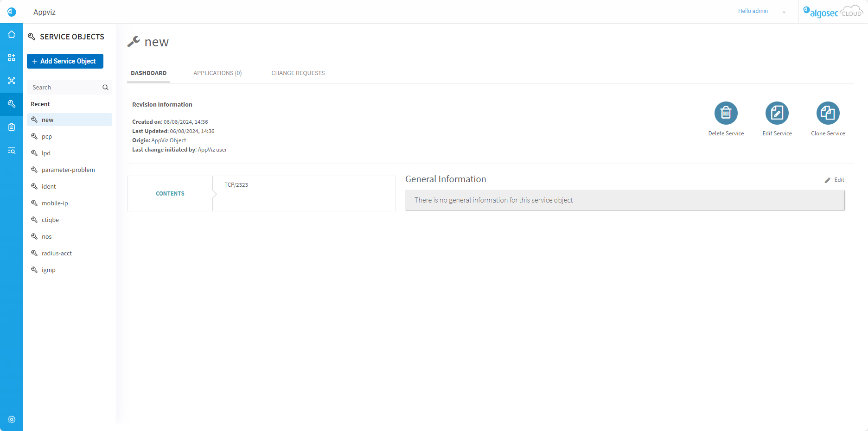Image resolution: width=868 pixels, height=431 pixels.
Task: Switch to the Applications (0) tab
Action: 217,73
